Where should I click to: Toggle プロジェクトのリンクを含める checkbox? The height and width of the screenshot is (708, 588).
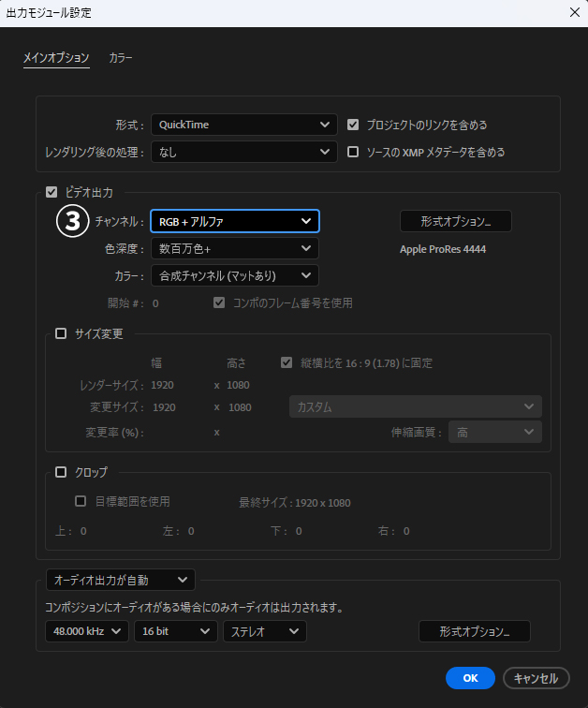pyautogui.click(x=353, y=125)
